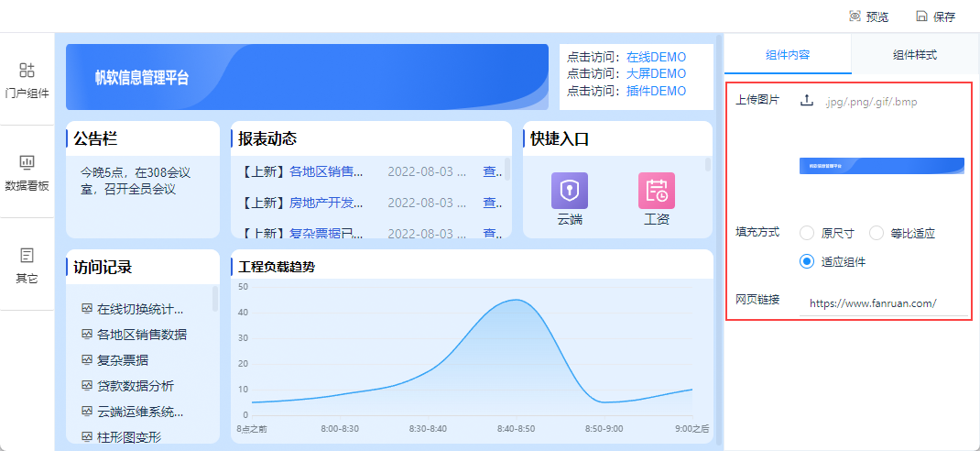Open the 大屏DEMO link

tap(657, 74)
